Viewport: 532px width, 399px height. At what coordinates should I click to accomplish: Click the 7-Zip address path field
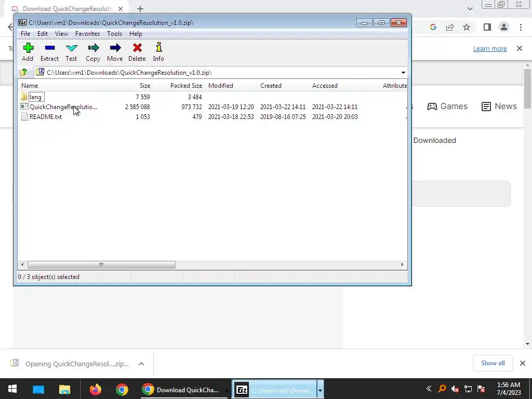pyautogui.click(x=216, y=73)
